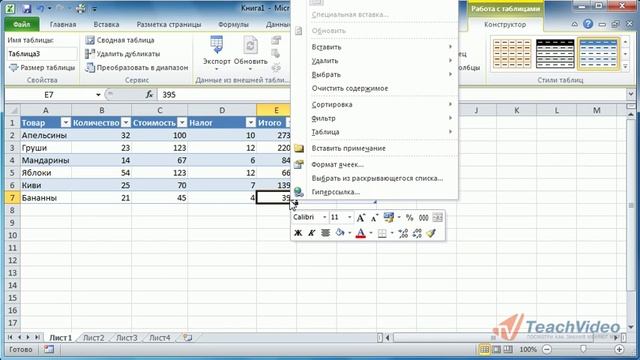Open the Сортировка submenu
This screenshot has width=640, height=360.
[382, 104]
